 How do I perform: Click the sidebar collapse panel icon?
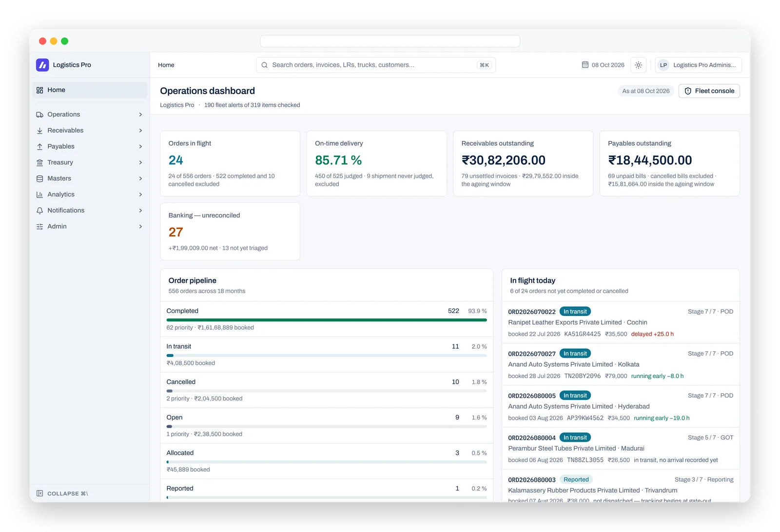pyautogui.click(x=40, y=493)
